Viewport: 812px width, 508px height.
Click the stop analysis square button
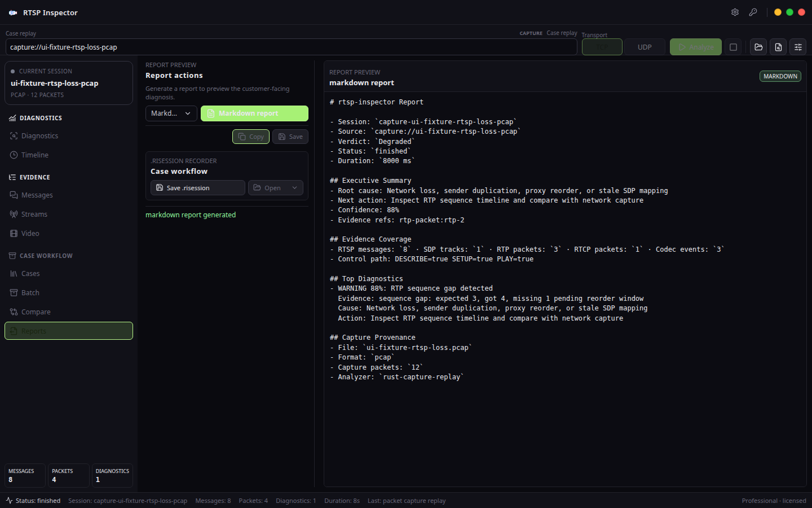733,47
